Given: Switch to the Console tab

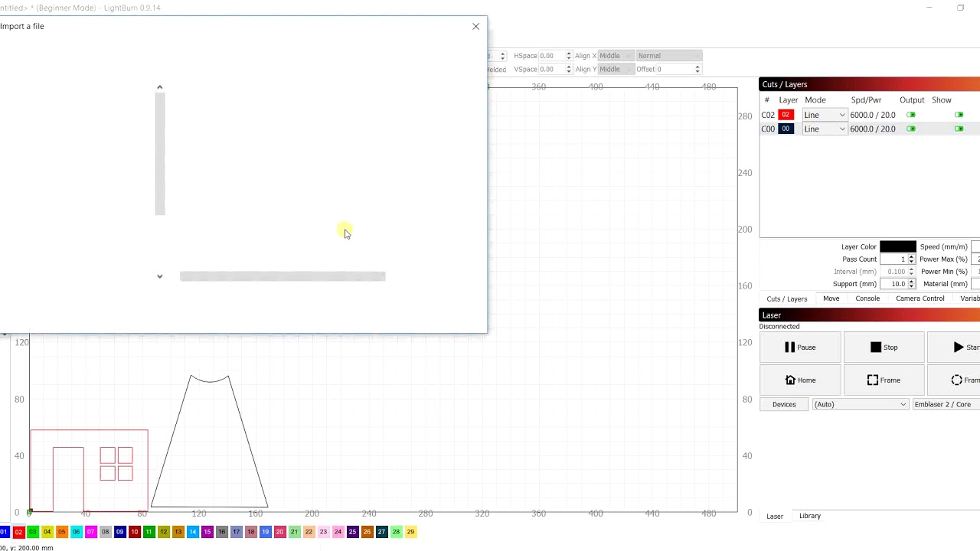Looking at the screenshot, I should click(x=867, y=298).
